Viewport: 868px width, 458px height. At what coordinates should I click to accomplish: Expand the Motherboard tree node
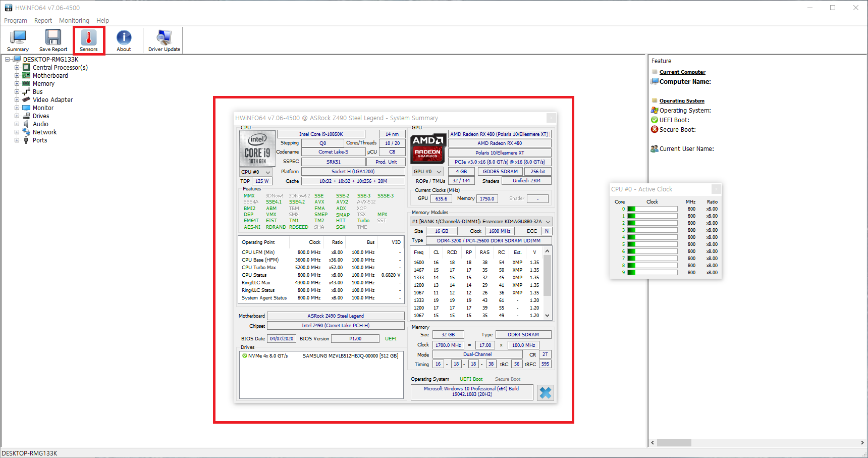17,75
